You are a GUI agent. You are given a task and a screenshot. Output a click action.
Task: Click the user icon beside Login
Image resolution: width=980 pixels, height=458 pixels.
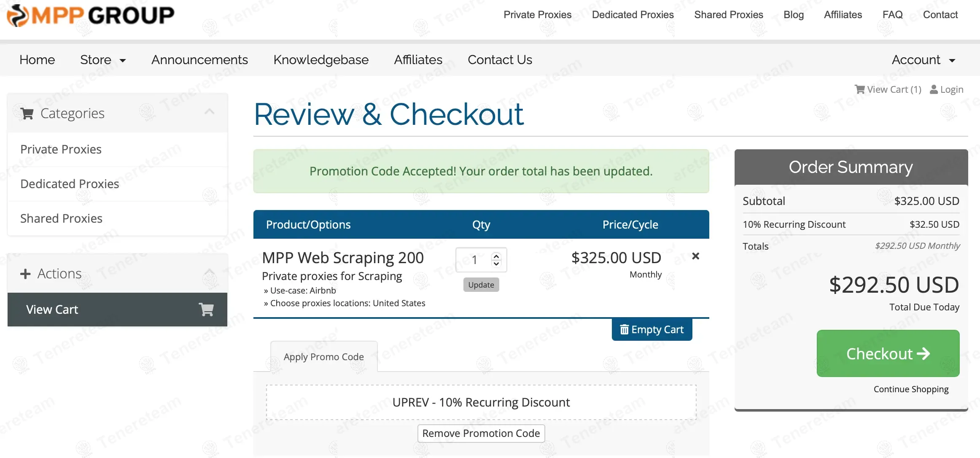(x=934, y=89)
